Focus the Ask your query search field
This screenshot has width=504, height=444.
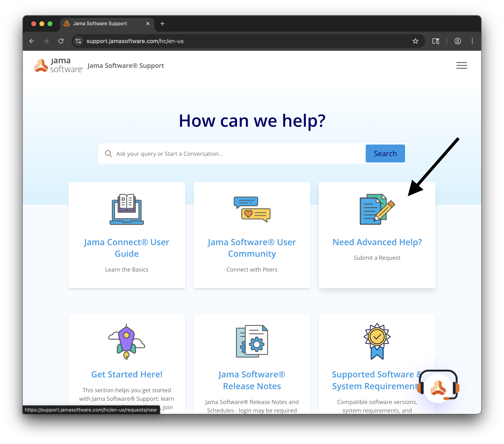coord(232,154)
